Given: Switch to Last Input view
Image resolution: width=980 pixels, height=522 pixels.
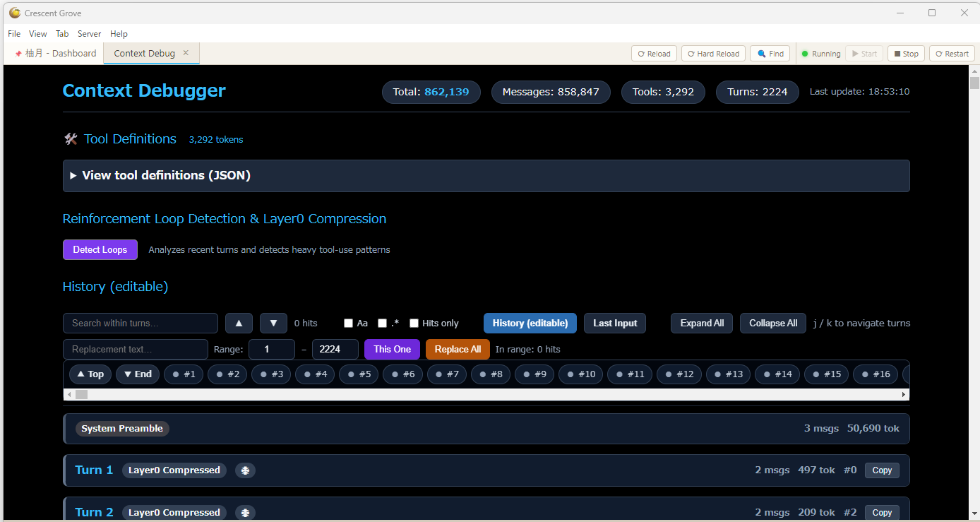Looking at the screenshot, I should [x=615, y=323].
